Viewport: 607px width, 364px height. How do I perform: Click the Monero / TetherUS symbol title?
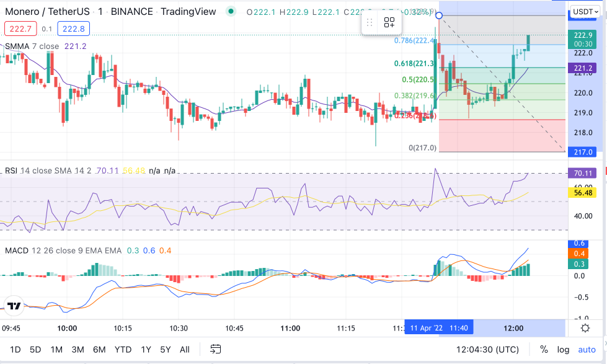(x=47, y=12)
